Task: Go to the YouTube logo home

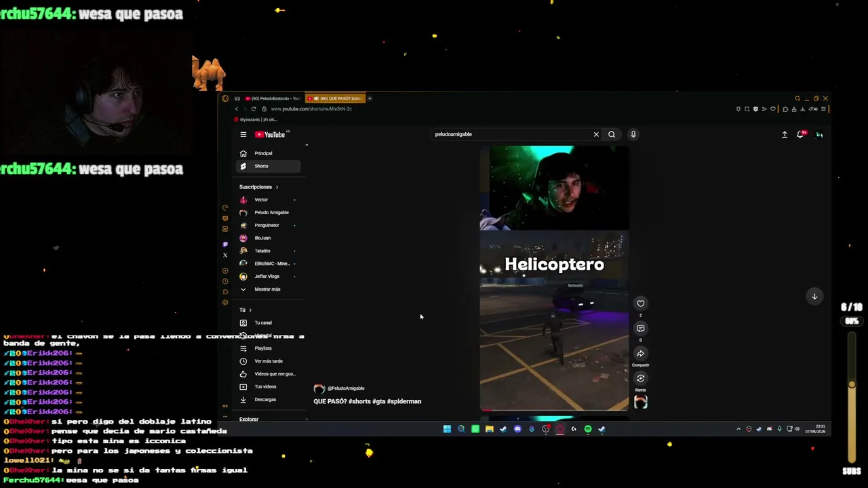Action: click(x=270, y=134)
